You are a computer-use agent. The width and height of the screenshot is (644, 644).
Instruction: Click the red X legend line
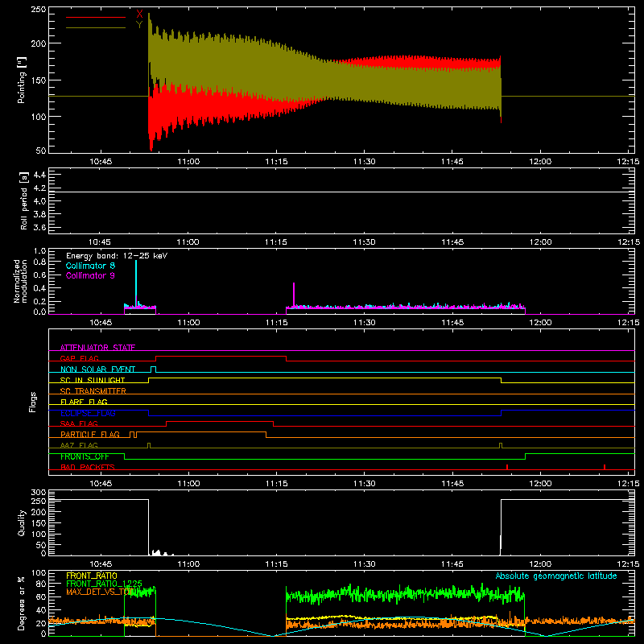click(96, 17)
